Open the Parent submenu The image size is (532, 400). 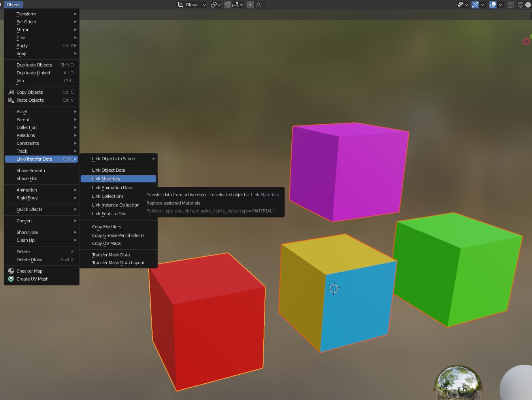(x=42, y=119)
